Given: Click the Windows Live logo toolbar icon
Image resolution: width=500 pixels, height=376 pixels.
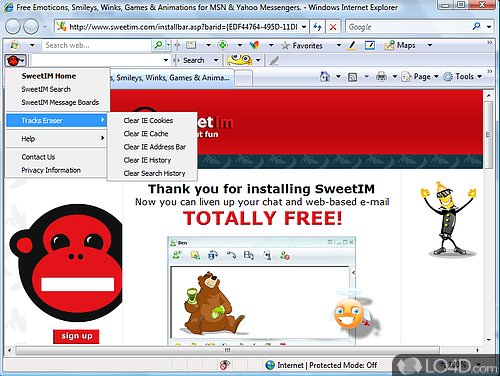Looking at the screenshot, I should coord(14,45).
